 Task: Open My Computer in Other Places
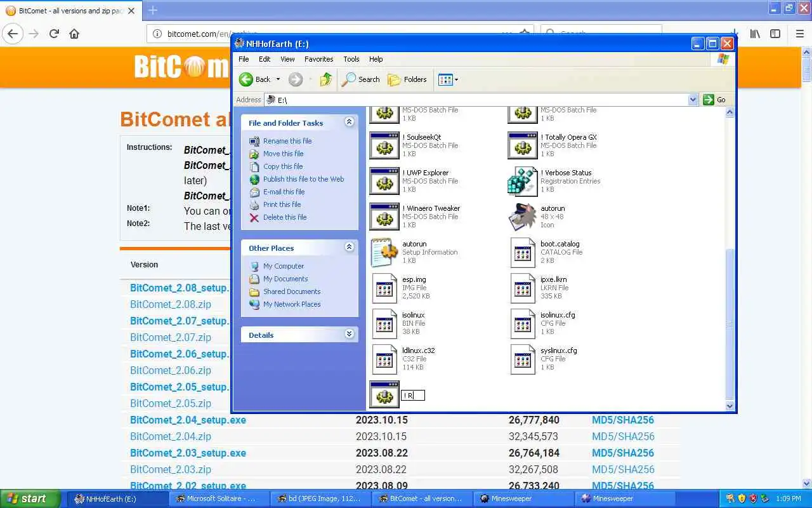click(x=284, y=266)
